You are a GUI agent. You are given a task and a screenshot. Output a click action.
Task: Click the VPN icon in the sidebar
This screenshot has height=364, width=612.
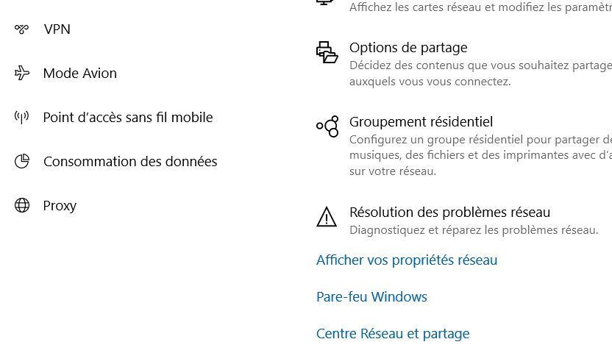click(x=22, y=29)
